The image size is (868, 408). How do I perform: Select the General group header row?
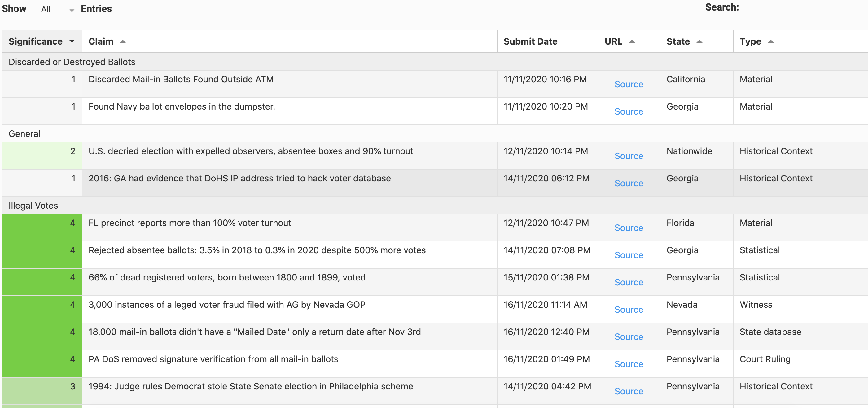tap(435, 134)
